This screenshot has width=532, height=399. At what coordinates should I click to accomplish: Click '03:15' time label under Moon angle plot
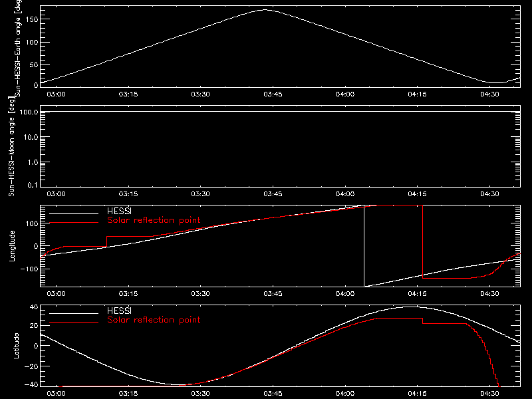pos(128,194)
